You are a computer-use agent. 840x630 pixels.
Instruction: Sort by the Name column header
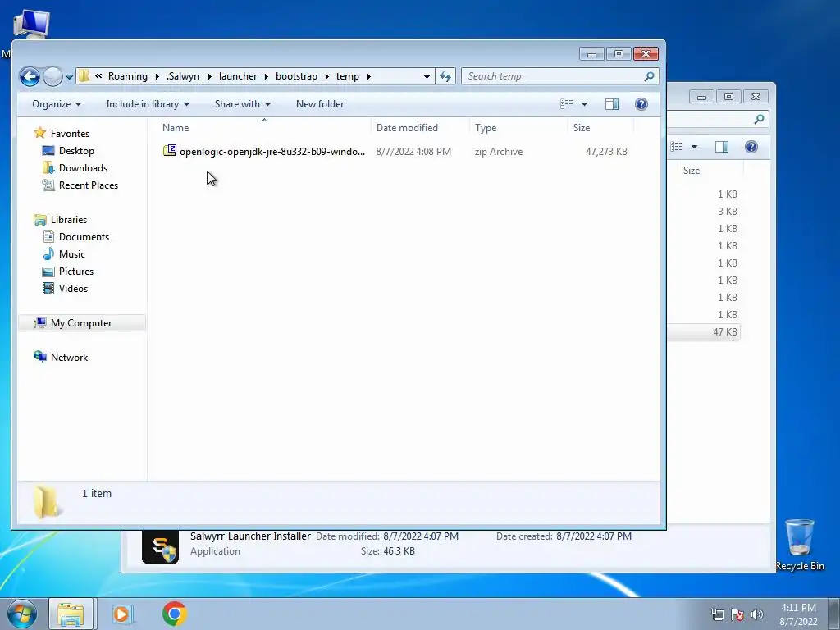click(263, 127)
